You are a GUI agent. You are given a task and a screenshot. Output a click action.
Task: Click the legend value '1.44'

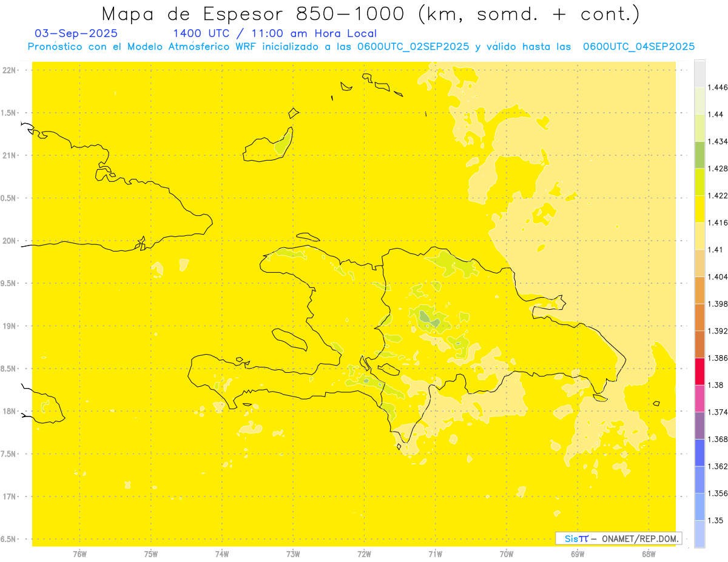[x=716, y=115]
